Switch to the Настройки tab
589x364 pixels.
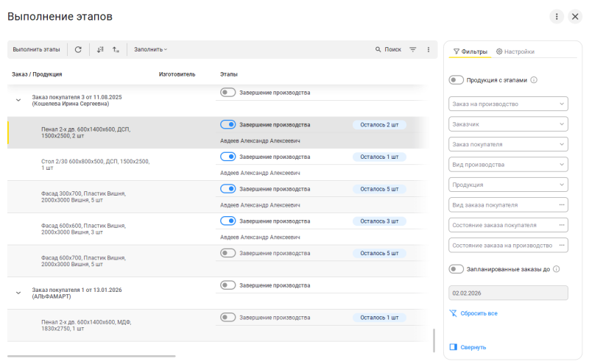coord(515,51)
